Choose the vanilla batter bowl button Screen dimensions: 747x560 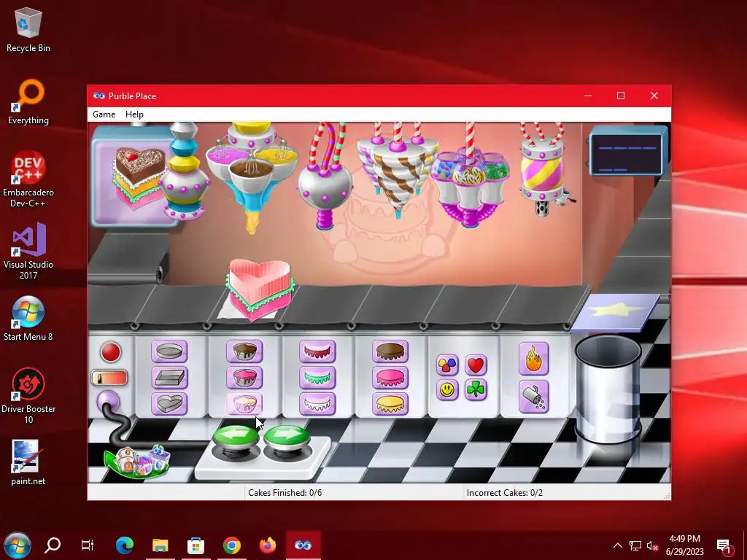tap(244, 404)
